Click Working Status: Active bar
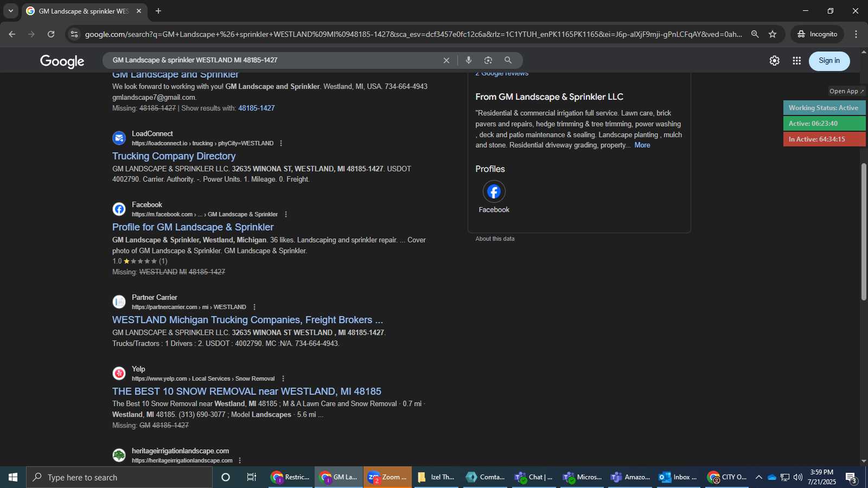 824,108
